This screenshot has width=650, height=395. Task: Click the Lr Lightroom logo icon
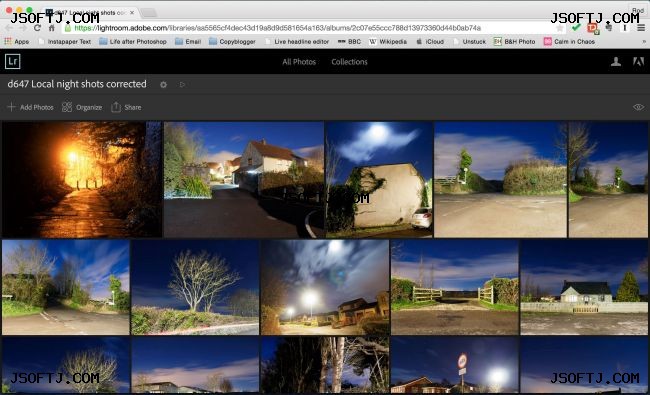(x=12, y=61)
